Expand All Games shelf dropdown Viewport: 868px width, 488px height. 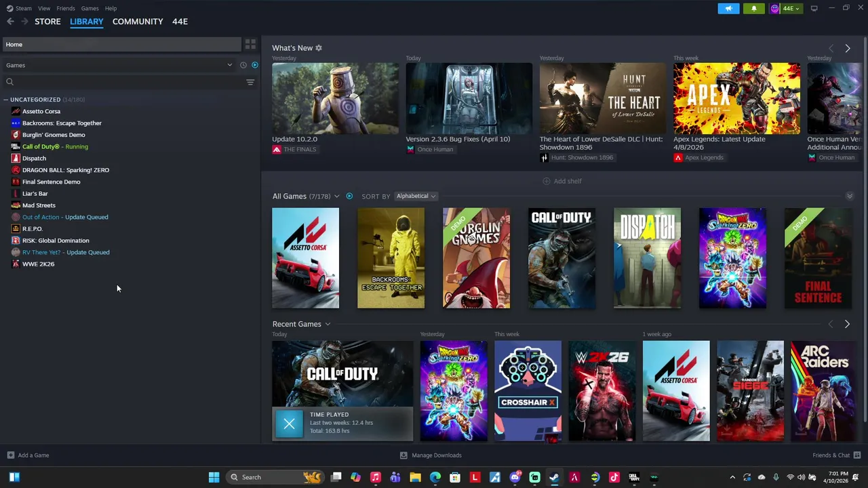[x=336, y=197]
